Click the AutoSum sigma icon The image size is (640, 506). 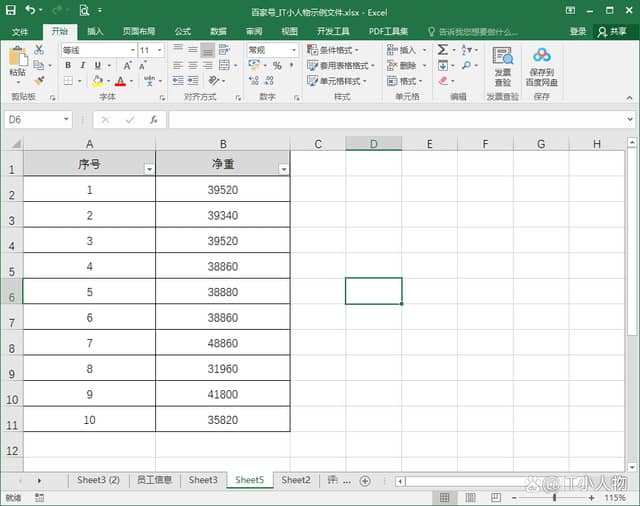click(443, 50)
